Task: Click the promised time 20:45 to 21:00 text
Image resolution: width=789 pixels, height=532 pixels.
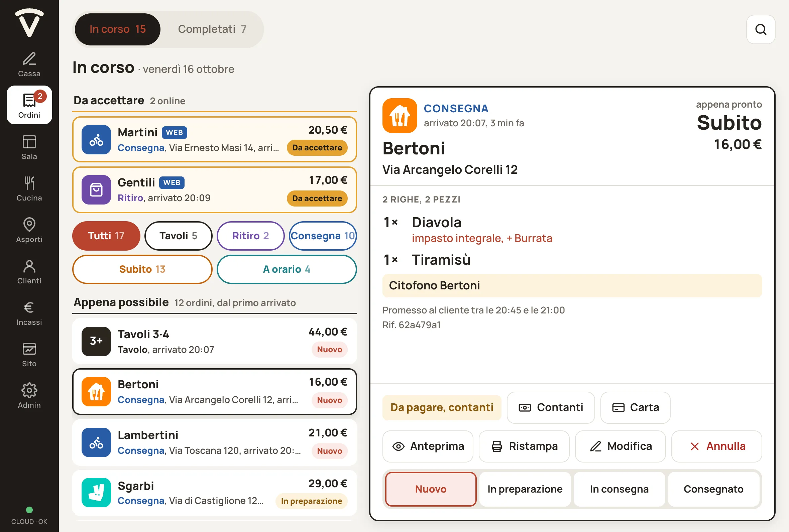Action: (x=473, y=310)
